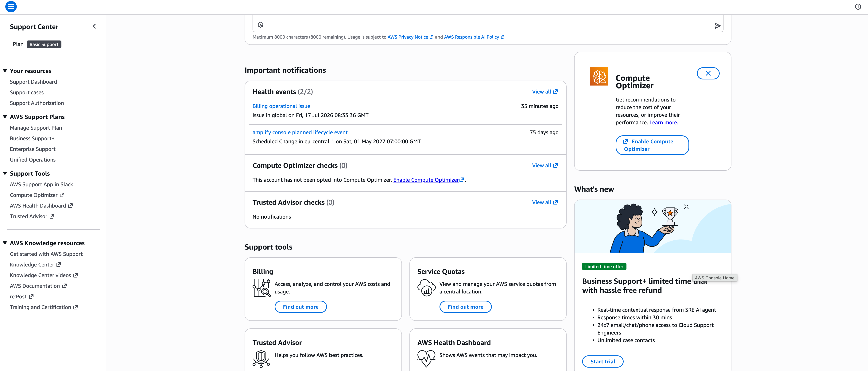Click the AWS Health Dashboard heart icon
The height and width of the screenshot is (371, 868).
[426, 358]
